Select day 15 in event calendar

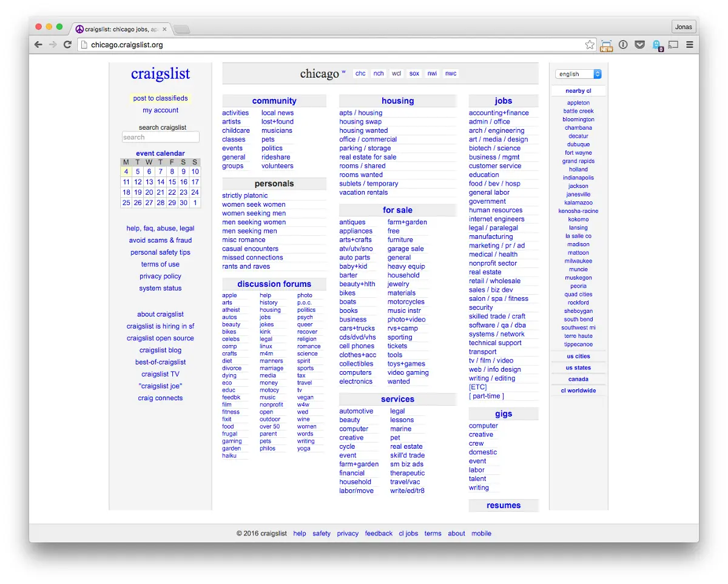click(x=172, y=182)
